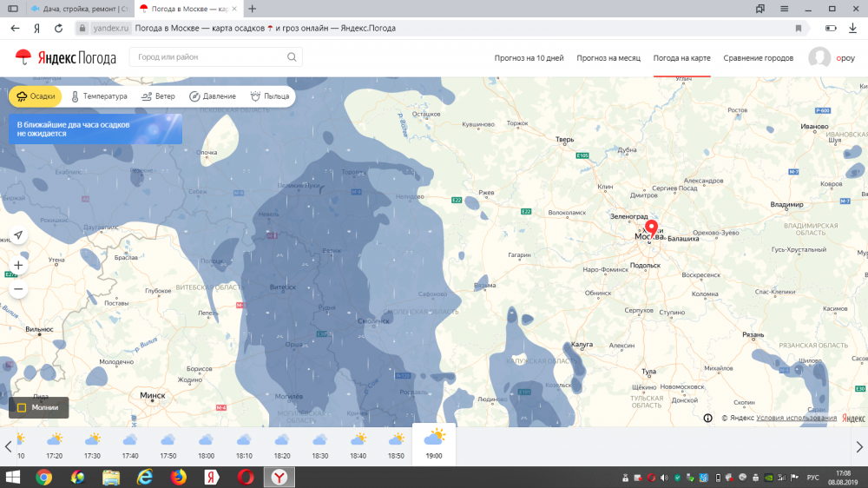Click the geolocation arrow button on map
Screen dimensions: 868x488
click(18, 235)
